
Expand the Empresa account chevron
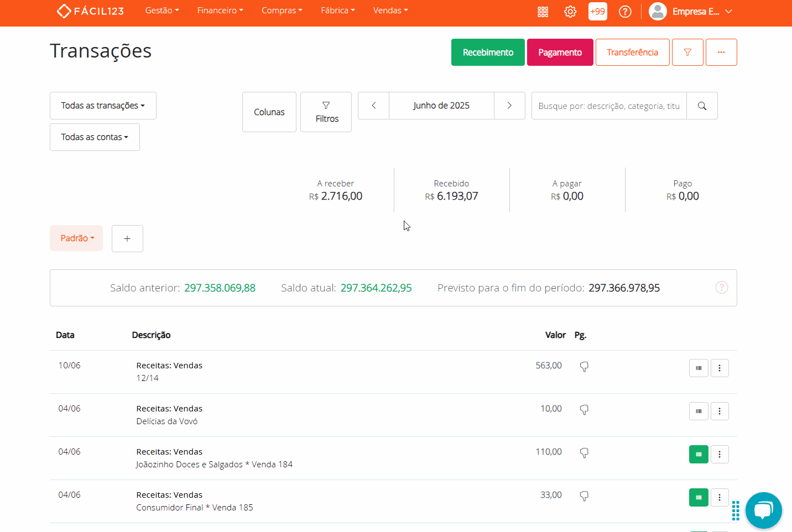(x=728, y=12)
